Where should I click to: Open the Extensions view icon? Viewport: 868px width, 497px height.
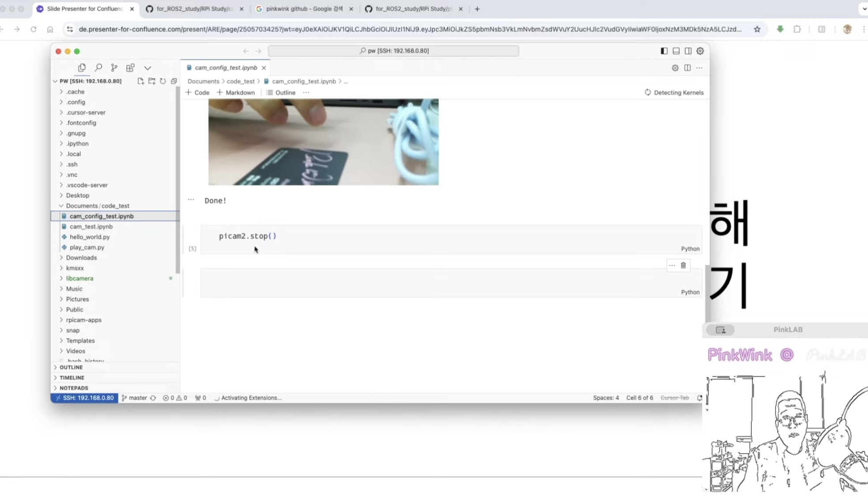130,68
